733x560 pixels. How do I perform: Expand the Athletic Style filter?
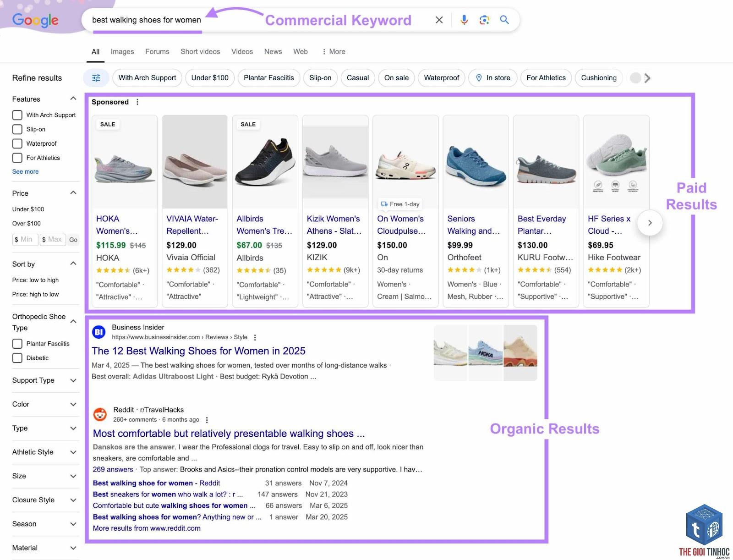(x=73, y=452)
